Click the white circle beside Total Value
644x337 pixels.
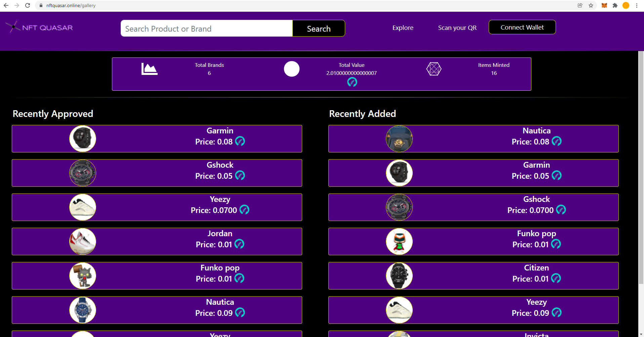click(x=292, y=69)
